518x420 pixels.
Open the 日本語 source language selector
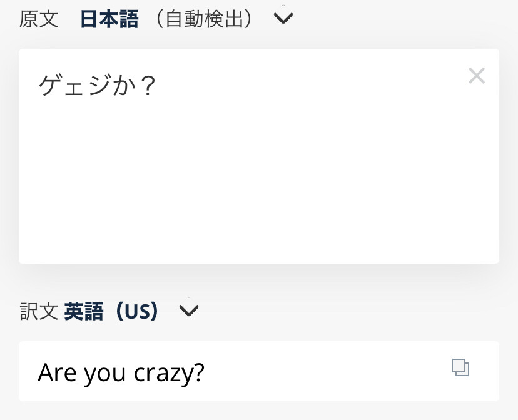click(x=109, y=19)
